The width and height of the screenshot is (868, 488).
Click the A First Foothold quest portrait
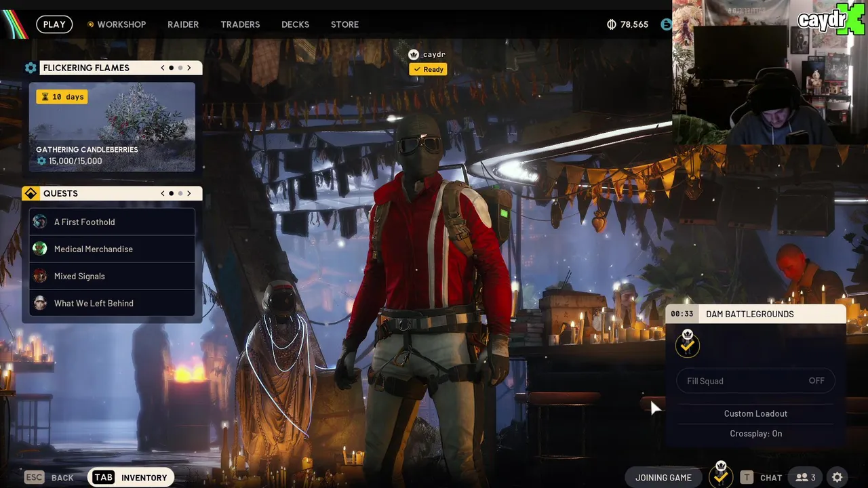pyautogui.click(x=40, y=222)
